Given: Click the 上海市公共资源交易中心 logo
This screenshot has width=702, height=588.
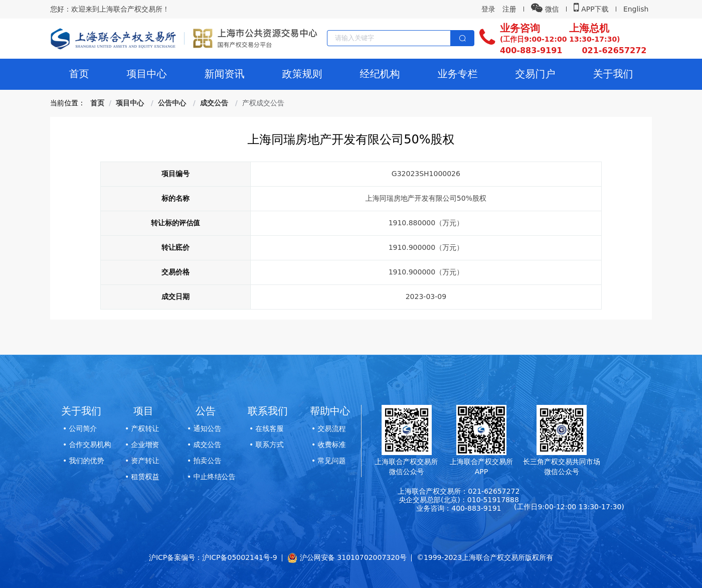Looking at the screenshot, I should tap(255, 38).
